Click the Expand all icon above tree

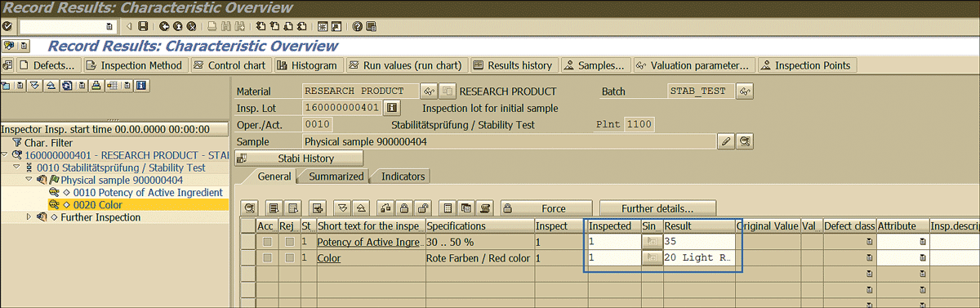34,85
